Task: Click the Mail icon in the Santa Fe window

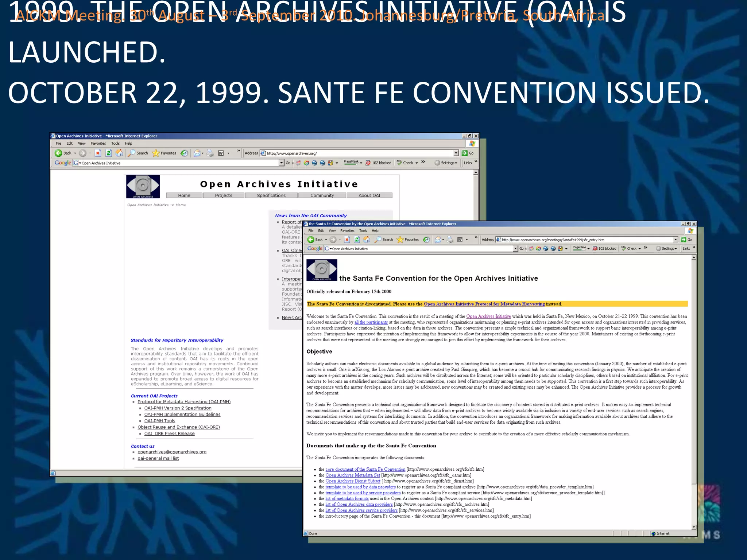Action: point(438,240)
